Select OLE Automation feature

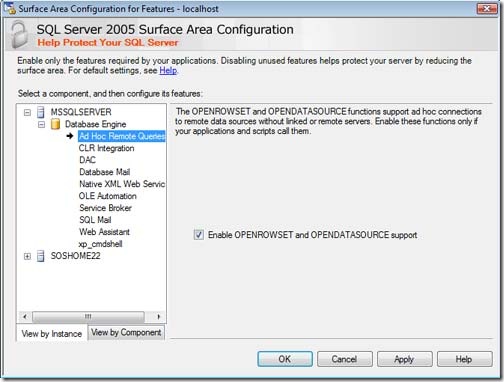(108, 196)
